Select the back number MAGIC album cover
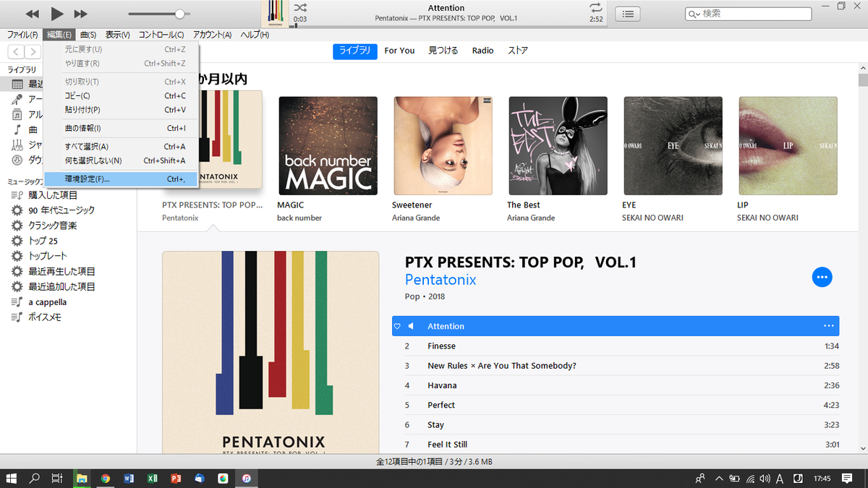The width and height of the screenshot is (868, 488). pos(328,146)
